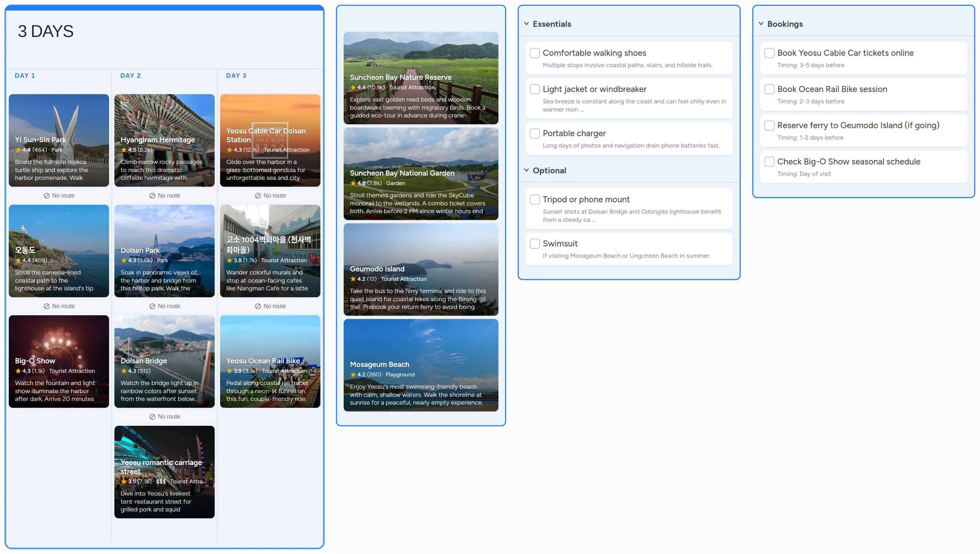Image resolution: width=980 pixels, height=554 pixels.
Task: Click the No route icon under Yi Sun-Sin Park
Action: (x=46, y=195)
